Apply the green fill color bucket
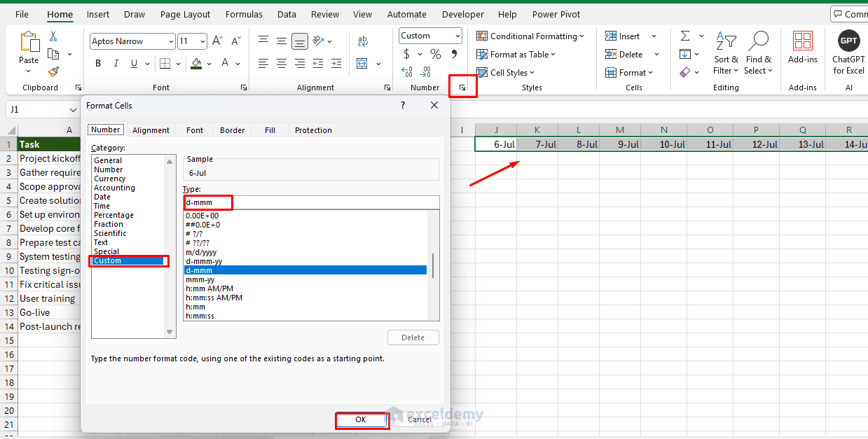 pos(197,63)
